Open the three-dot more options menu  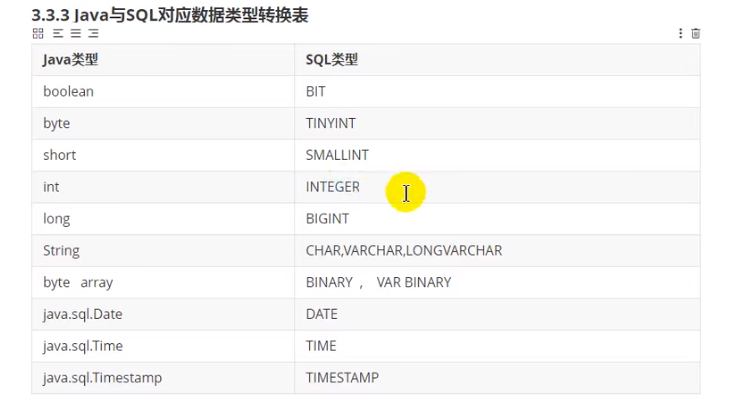click(x=680, y=33)
